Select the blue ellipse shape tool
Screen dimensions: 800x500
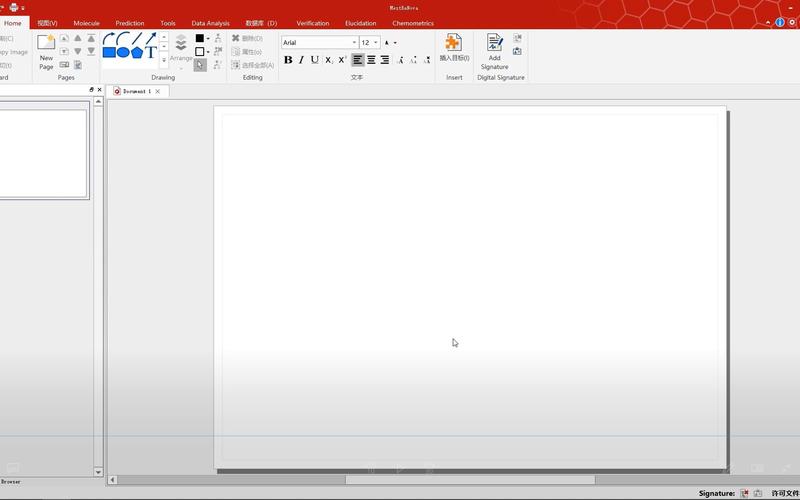click(x=122, y=52)
